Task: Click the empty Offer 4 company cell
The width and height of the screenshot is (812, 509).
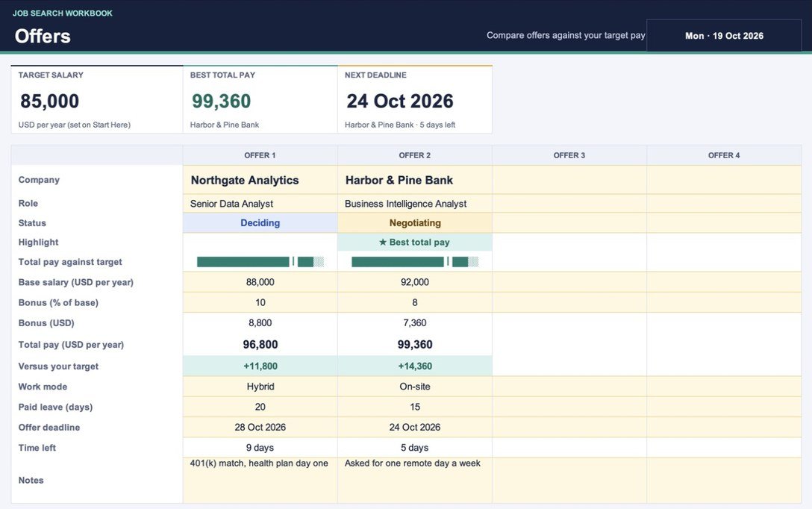Action: click(x=724, y=180)
